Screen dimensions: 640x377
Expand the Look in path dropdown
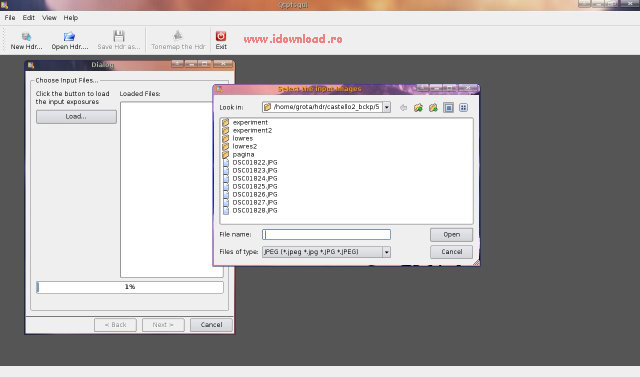pos(387,107)
